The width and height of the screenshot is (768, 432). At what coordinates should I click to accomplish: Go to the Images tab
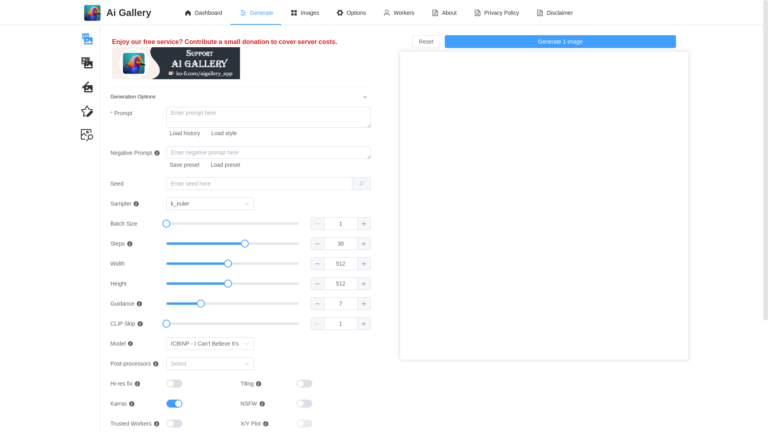pos(305,13)
